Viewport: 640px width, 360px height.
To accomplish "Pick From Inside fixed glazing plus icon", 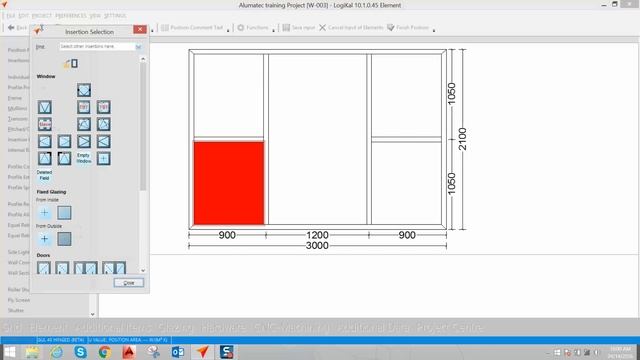I will [x=44, y=213].
